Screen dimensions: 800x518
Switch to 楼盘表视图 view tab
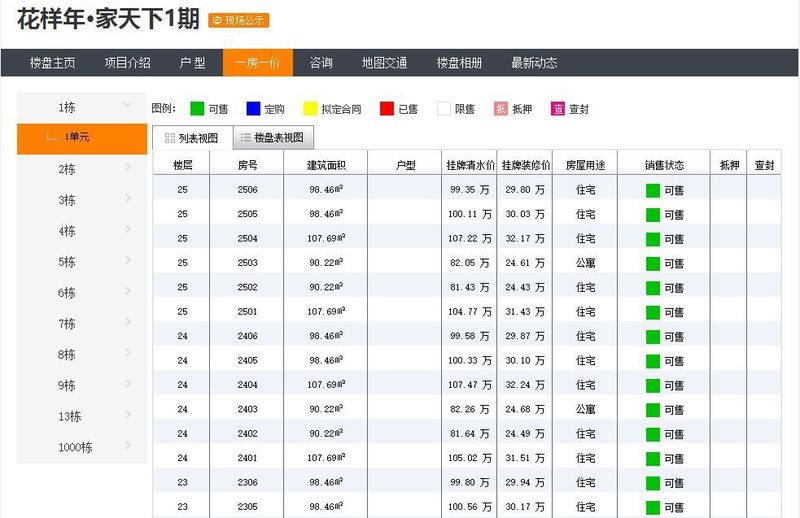click(272, 138)
